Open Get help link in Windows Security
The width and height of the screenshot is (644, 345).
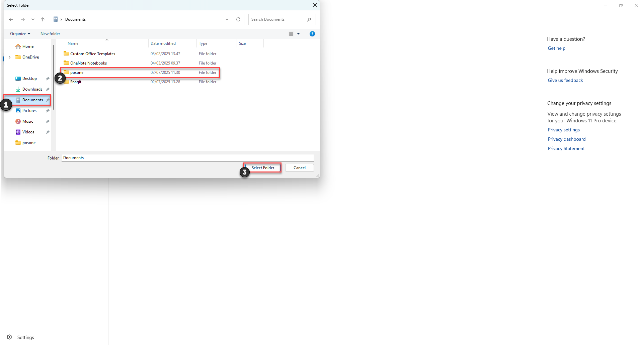[x=556, y=48]
